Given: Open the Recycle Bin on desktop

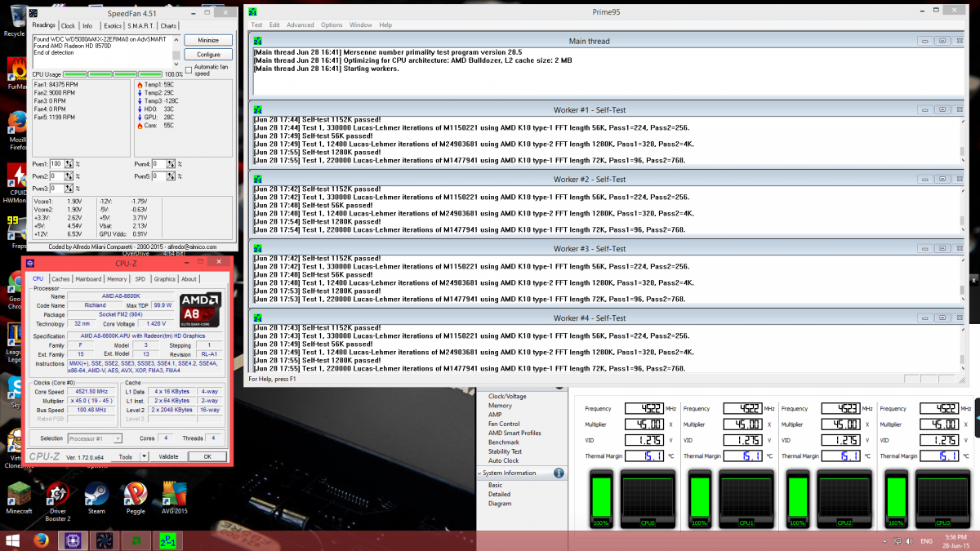Looking at the screenshot, I should (15, 20).
